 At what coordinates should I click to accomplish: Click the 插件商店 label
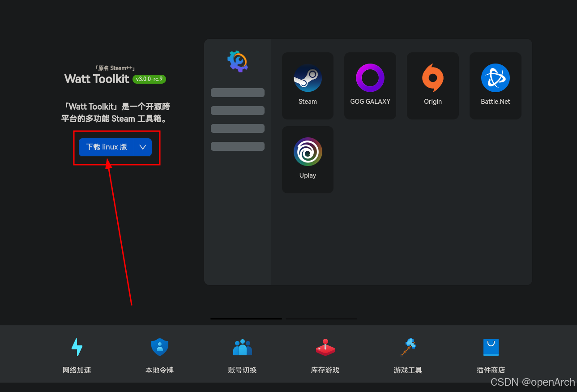(491, 371)
